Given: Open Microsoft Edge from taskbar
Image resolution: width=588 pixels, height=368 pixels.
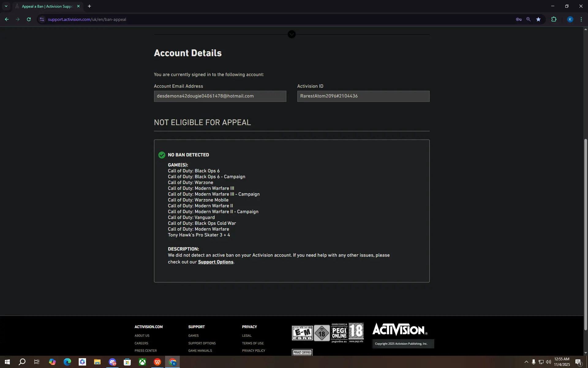Looking at the screenshot, I should [x=67, y=362].
